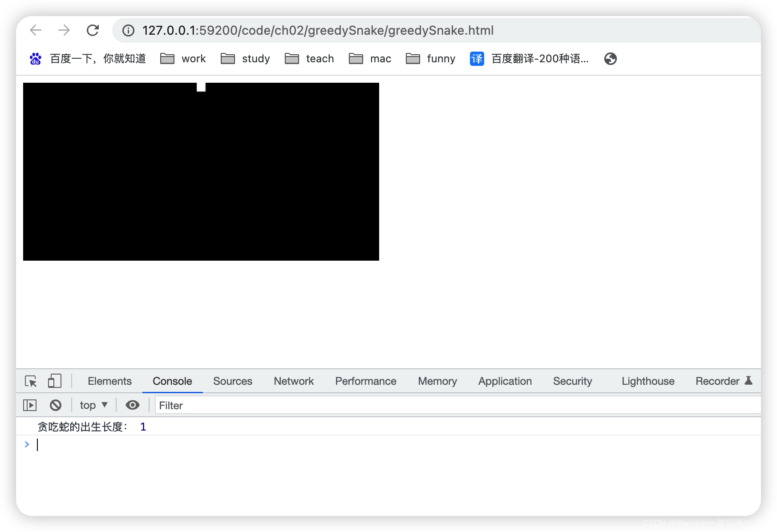This screenshot has height=532, width=777.
Task: Focus the address bar URL
Action: pos(318,30)
